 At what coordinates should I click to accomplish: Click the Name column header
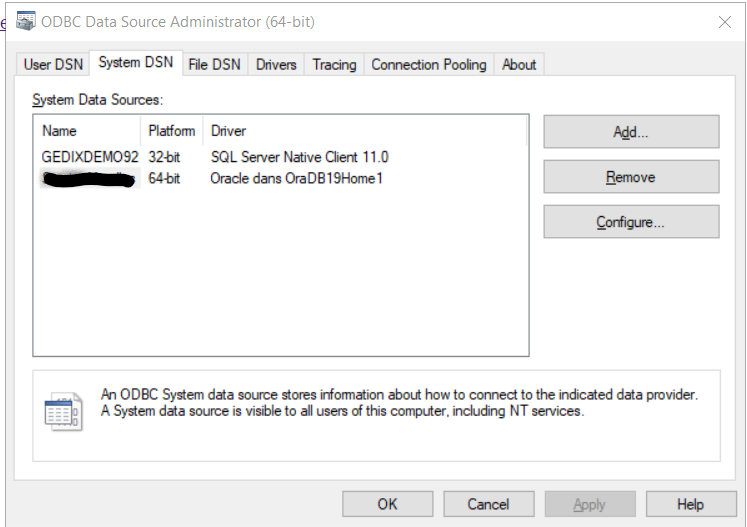pyautogui.click(x=60, y=131)
